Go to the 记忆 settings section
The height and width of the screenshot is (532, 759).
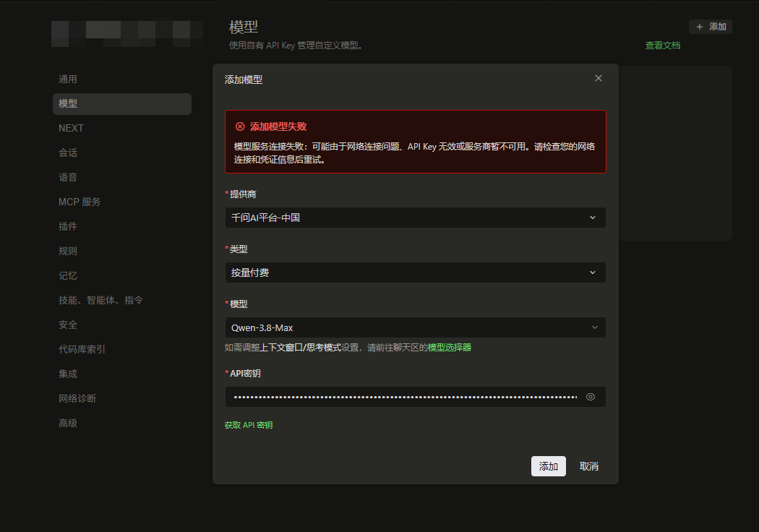[x=68, y=276]
